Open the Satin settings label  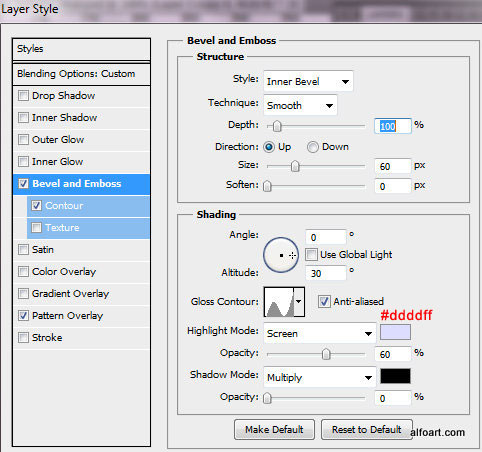point(43,250)
